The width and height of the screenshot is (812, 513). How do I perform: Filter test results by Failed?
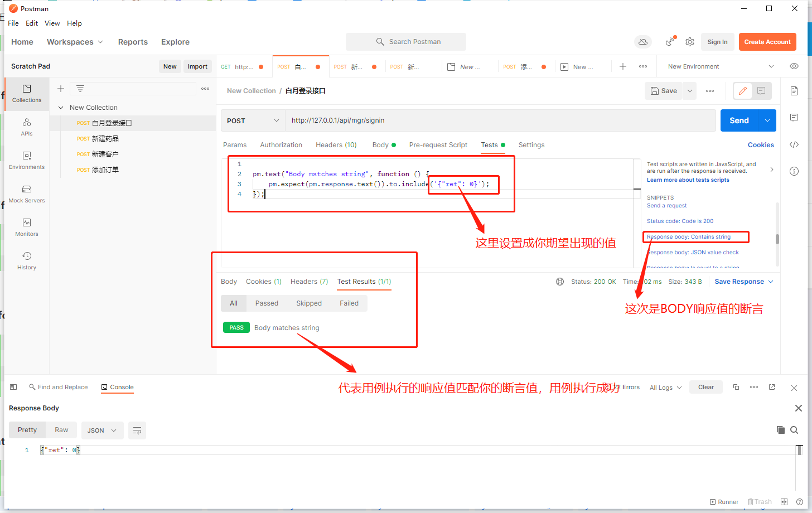[349, 303]
